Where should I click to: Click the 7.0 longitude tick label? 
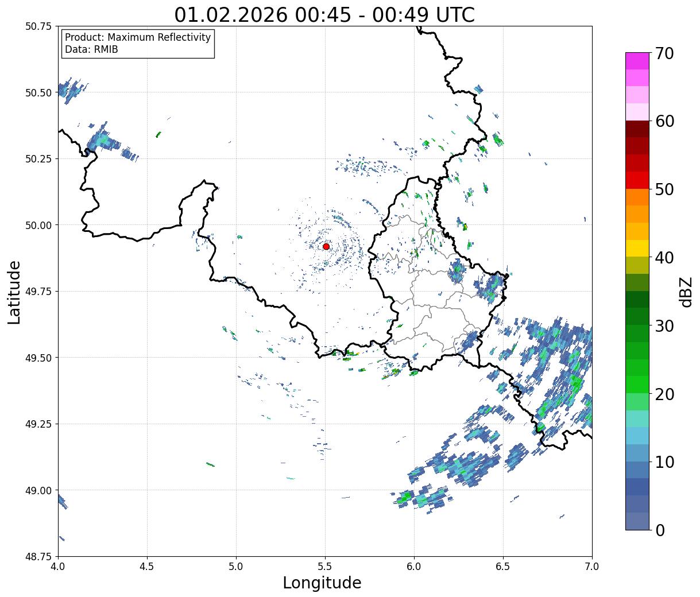click(x=592, y=567)
